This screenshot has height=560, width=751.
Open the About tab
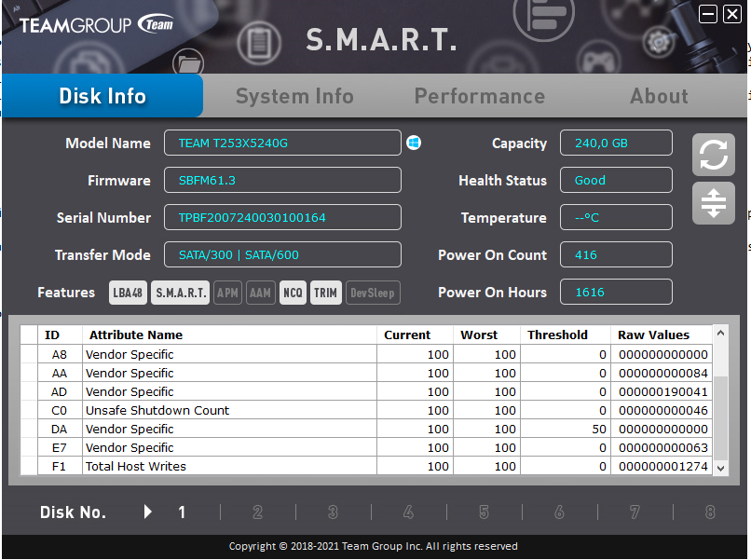pos(659,96)
